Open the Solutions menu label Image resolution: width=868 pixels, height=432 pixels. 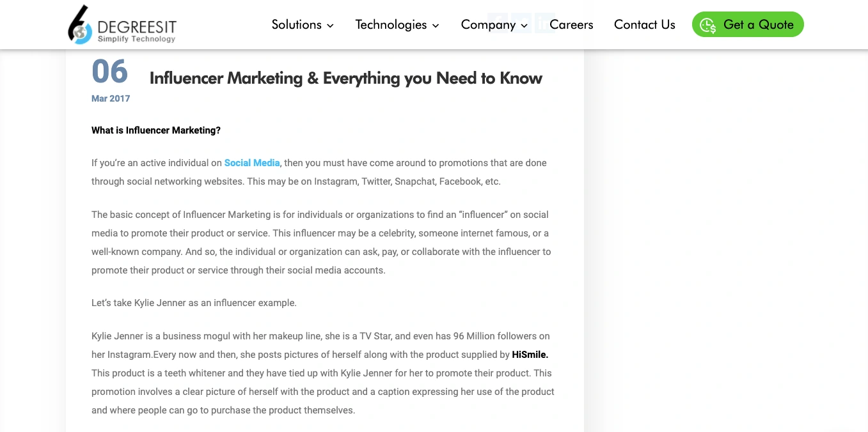297,24
